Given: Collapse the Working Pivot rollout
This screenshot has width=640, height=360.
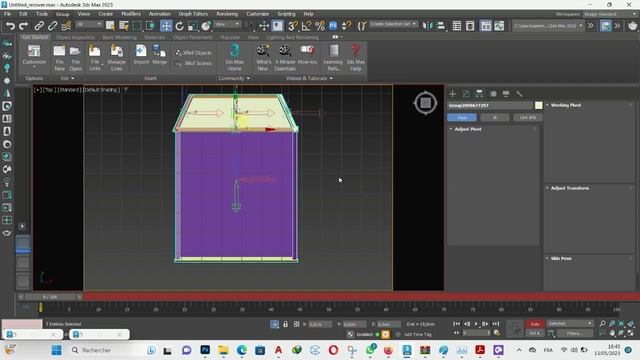Looking at the screenshot, I should click(x=566, y=105).
